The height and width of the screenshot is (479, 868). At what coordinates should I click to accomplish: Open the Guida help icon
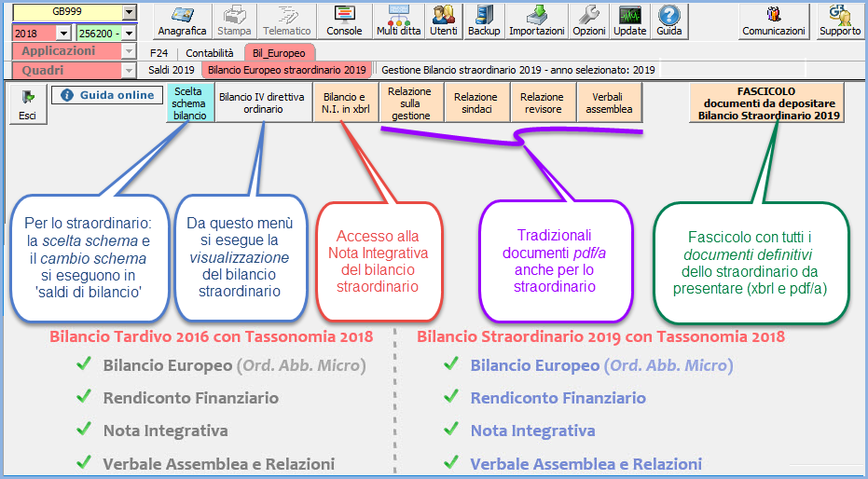(669, 21)
